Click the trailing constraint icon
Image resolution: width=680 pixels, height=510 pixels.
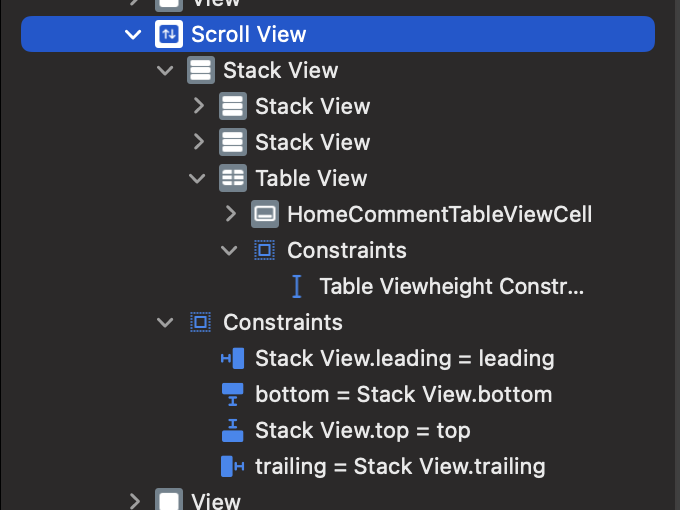pos(232,466)
